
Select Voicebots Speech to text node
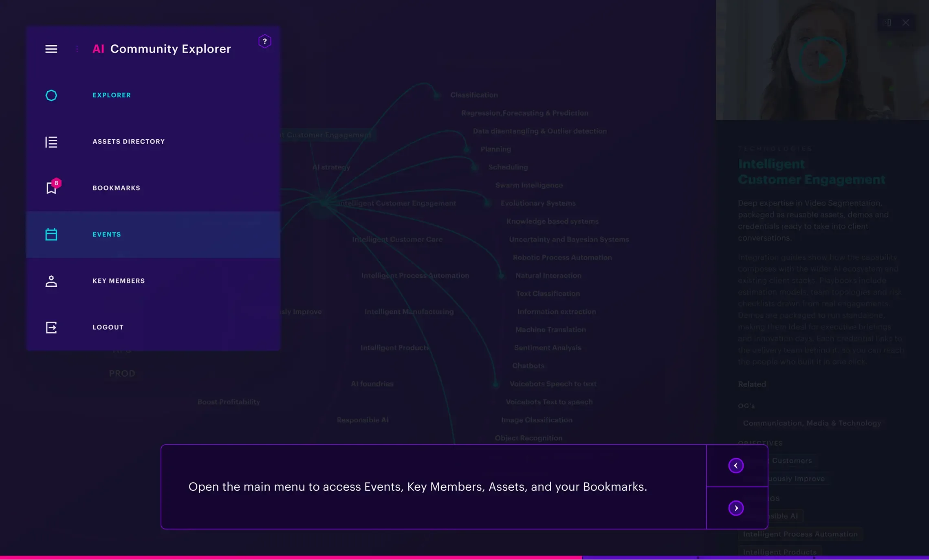[553, 384]
